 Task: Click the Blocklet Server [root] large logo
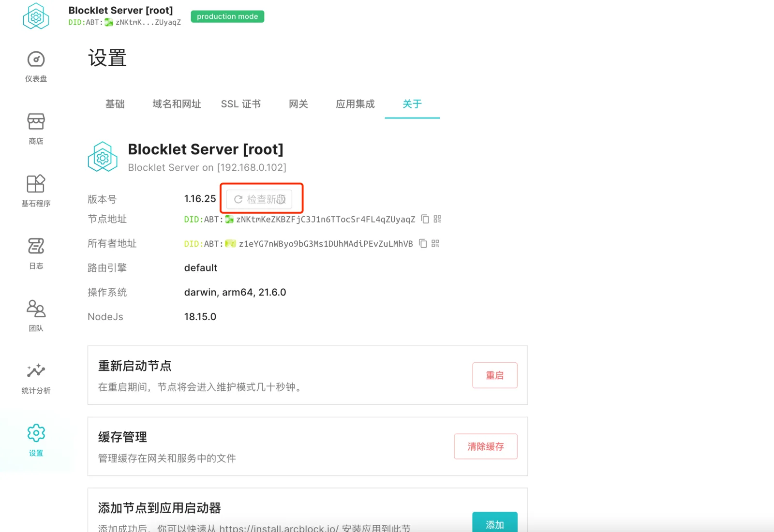pos(103,157)
